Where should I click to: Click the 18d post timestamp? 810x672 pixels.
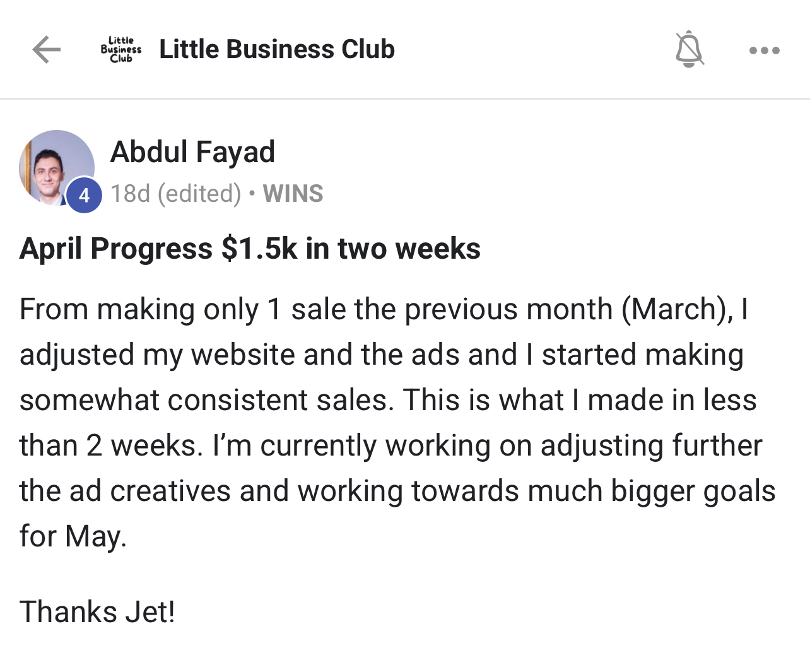click(131, 194)
